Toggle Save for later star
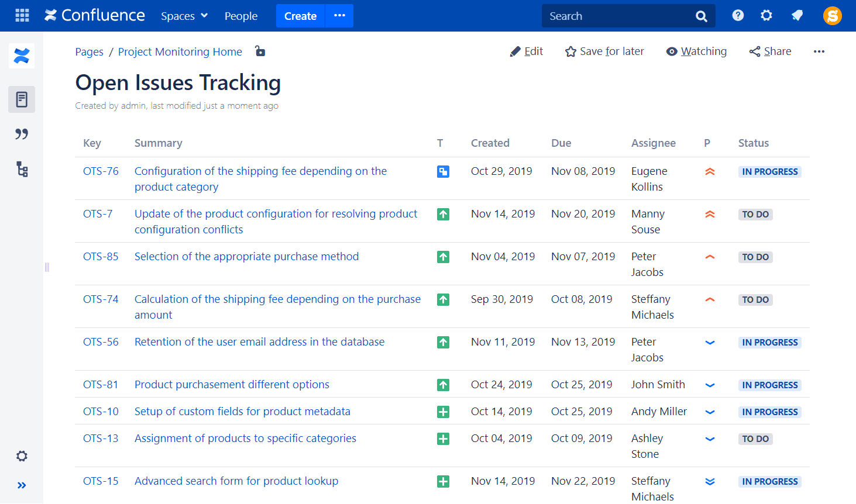The image size is (856, 504). click(x=570, y=51)
